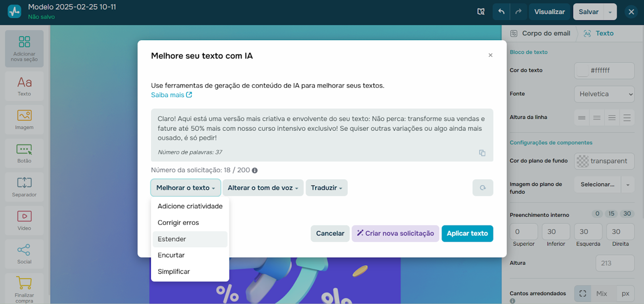Click the Altura input field showing 213
This screenshot has width=644, height=304.
(614, 263)
